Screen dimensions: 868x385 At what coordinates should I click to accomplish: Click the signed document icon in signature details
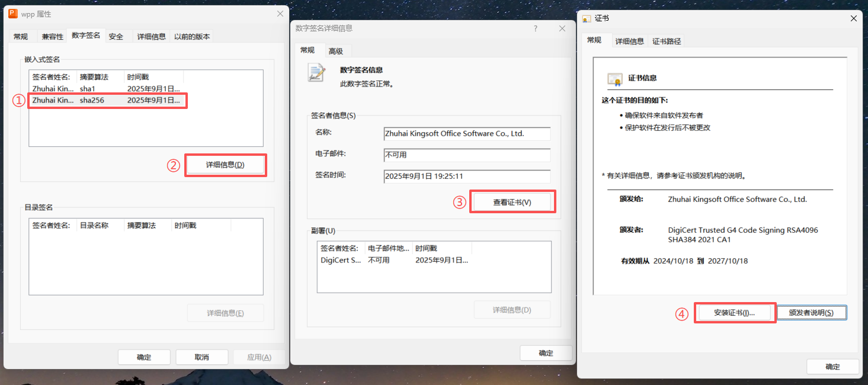pyautogui.click(x=316, y=72)
